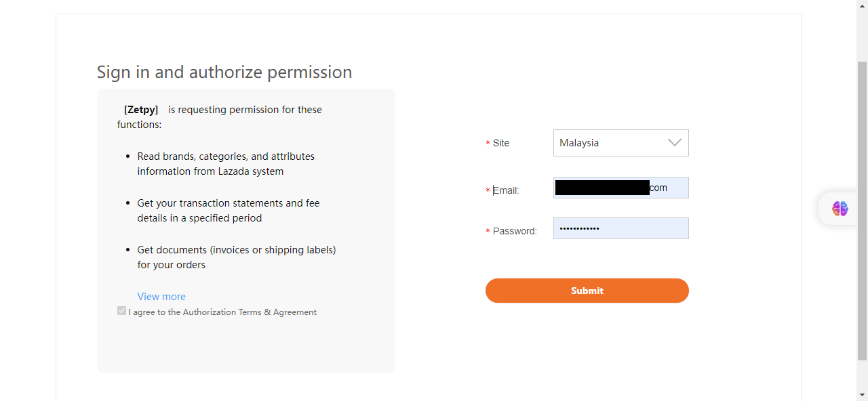Click the scrollbar down arrow
The width and height of the screenshot is (868, 401).
coord(862,394)
